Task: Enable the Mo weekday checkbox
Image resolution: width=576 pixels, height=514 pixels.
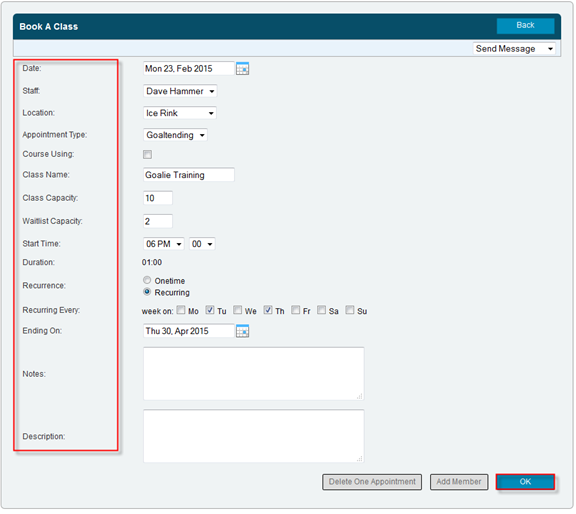Action: [x=181, y=310]
